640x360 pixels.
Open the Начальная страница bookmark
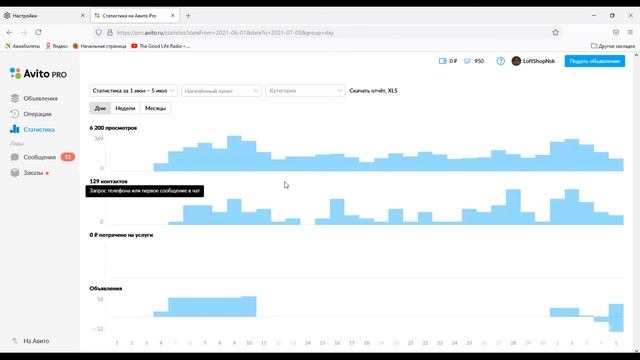99,46
